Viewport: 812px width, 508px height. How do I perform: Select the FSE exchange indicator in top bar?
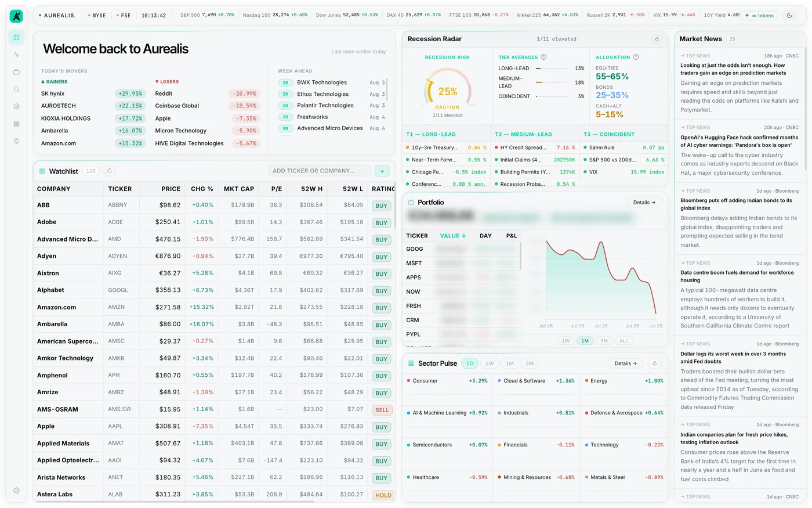(124, 16)
